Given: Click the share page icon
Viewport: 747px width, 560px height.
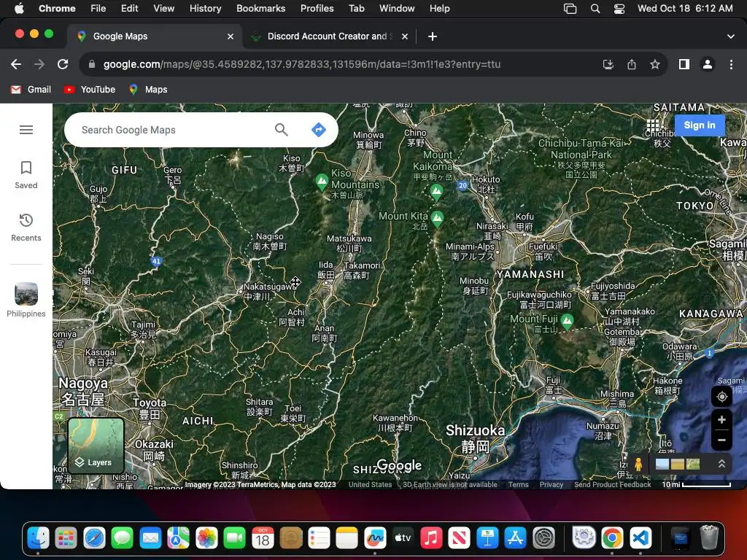Looking at the screenshot, I should coord(632,64).
